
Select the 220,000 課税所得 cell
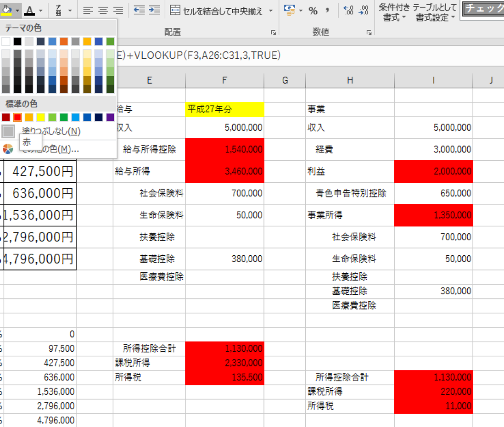(x=434, y=392)
